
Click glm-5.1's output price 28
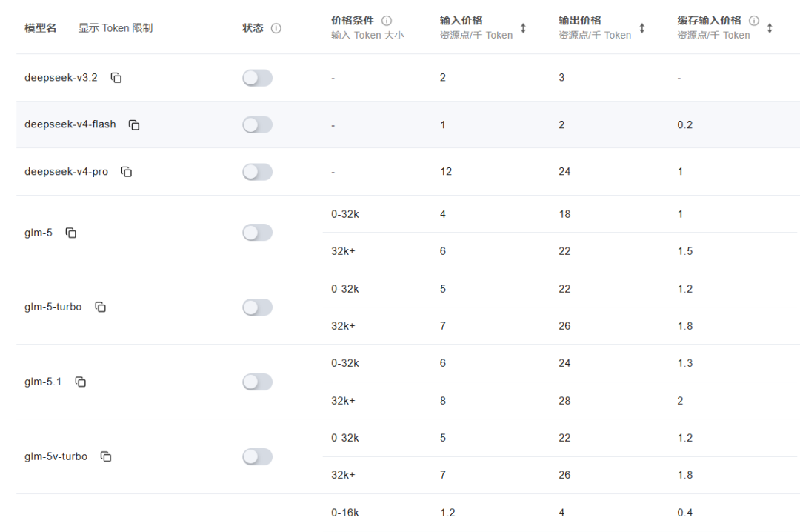(564, 401)
